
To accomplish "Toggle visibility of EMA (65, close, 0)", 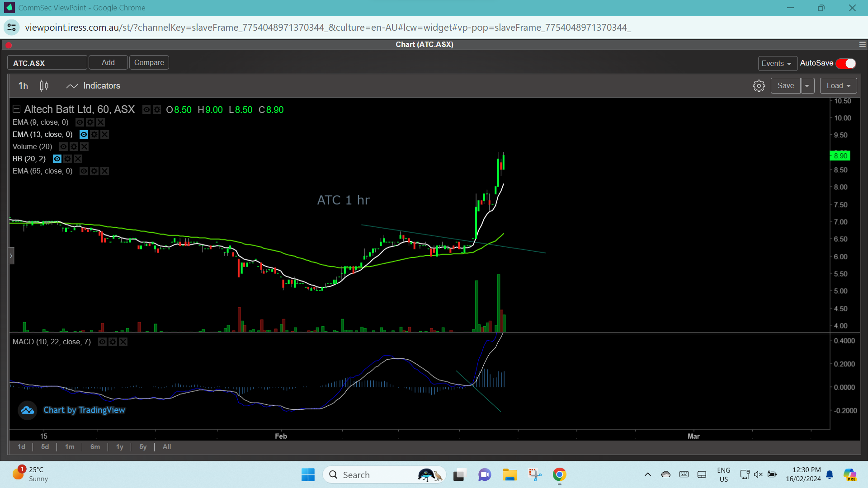I will point(84,171).
